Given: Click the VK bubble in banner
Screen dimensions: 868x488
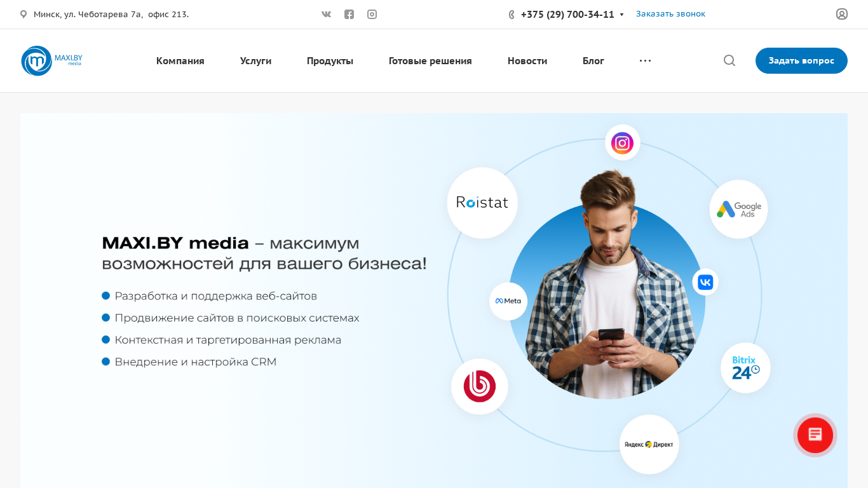Looking at the screenshot, I should click(705, 282).
